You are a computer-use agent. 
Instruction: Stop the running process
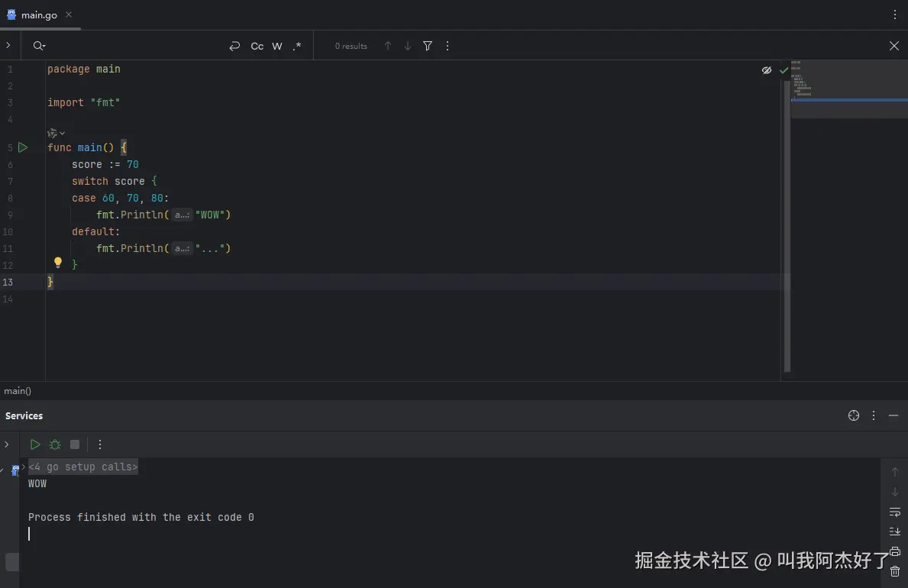point(75,444)
